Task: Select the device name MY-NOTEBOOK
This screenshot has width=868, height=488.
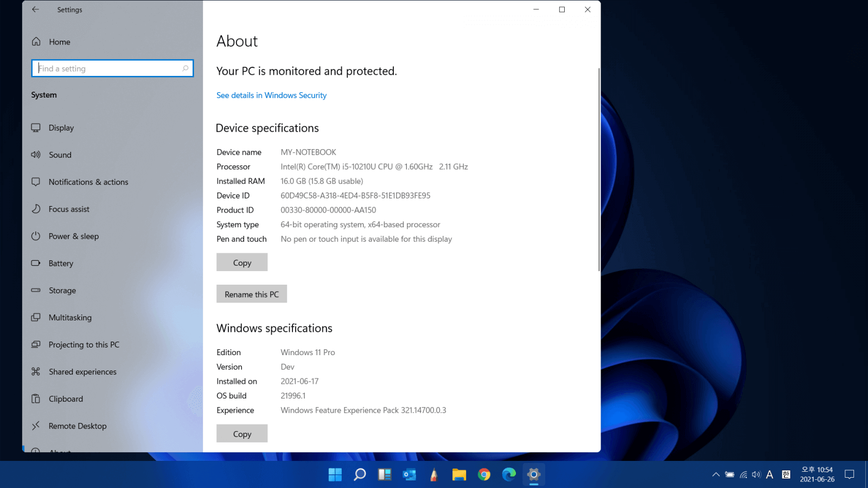Action: click(308, 152)
